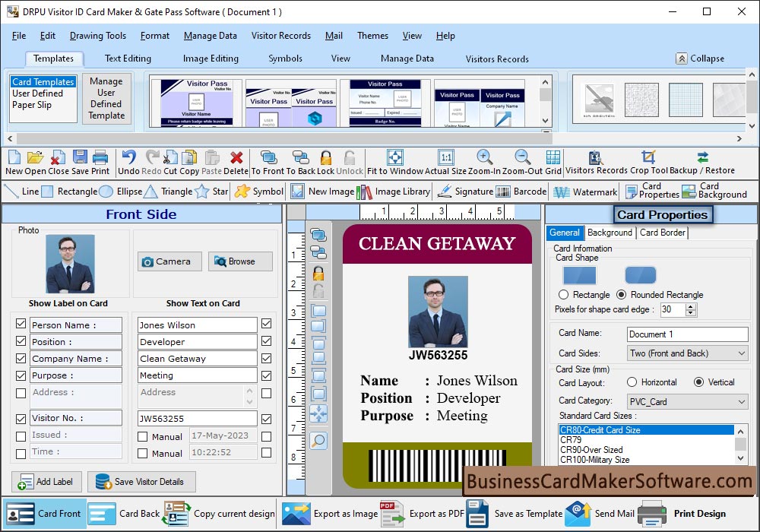Select the Ellipse drawing tool
The height and width of the screenshot is (532, 760).
pos(120,192)
